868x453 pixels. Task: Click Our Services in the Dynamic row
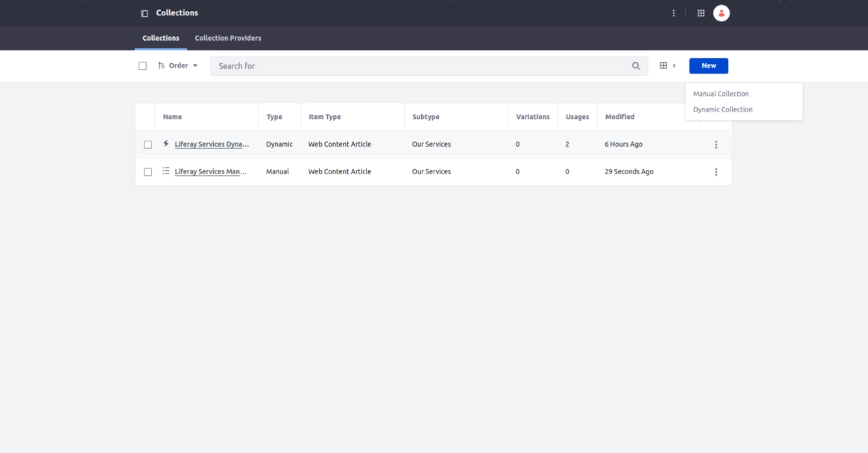tap(431, 144)
